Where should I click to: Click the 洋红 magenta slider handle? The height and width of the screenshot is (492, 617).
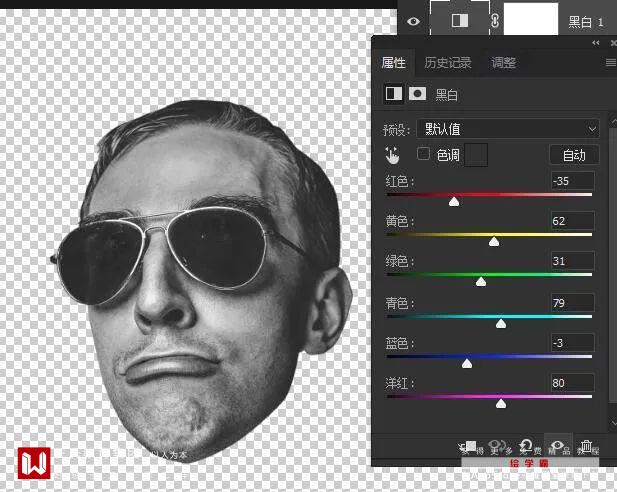pos(501,403)
